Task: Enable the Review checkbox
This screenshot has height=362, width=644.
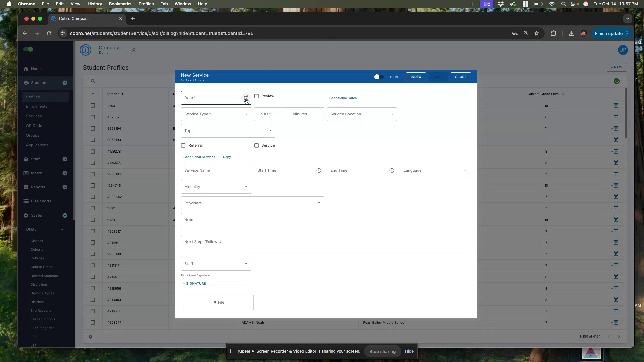Action: (257, 96)
